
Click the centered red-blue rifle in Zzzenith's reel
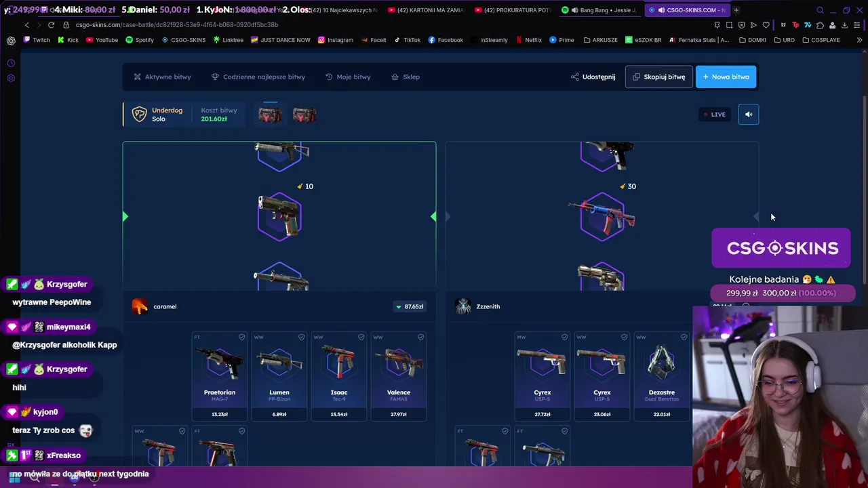coord(602,216)
